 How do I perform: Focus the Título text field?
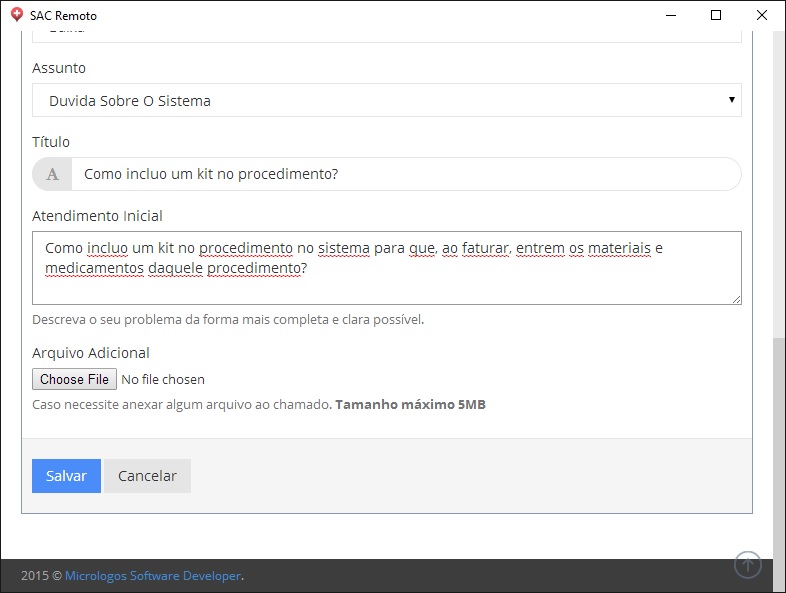(x=405, y=174)
